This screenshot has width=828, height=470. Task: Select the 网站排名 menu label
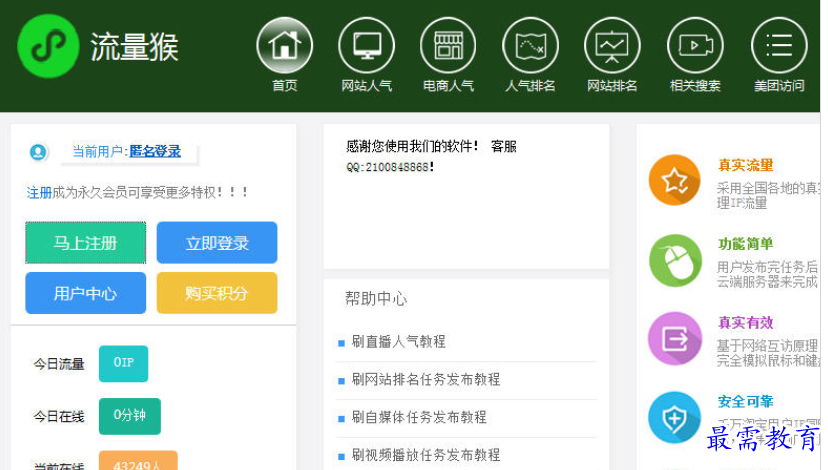click(x=613, y=86)
